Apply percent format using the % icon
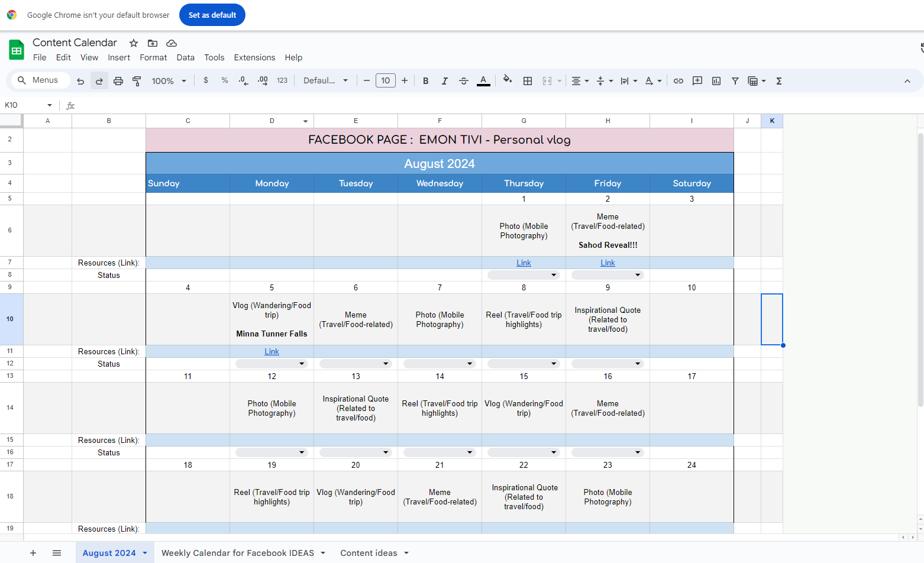924x563 pixels. [x=225, y=80]
